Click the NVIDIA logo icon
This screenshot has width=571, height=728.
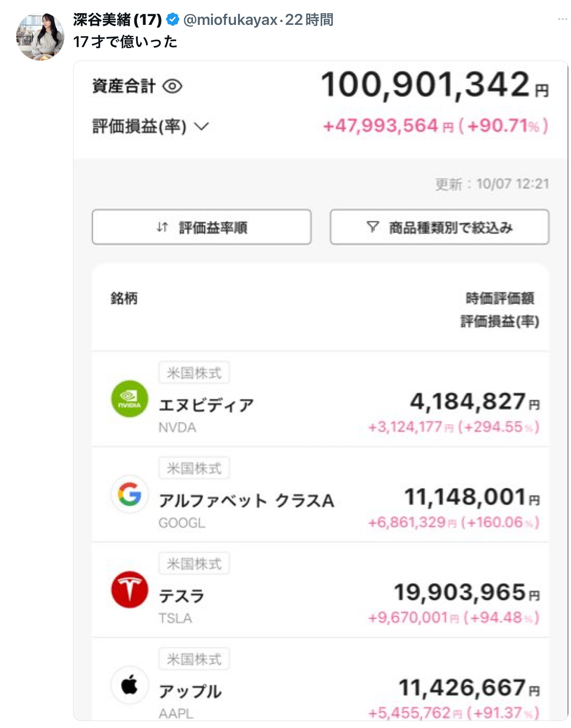130,399
